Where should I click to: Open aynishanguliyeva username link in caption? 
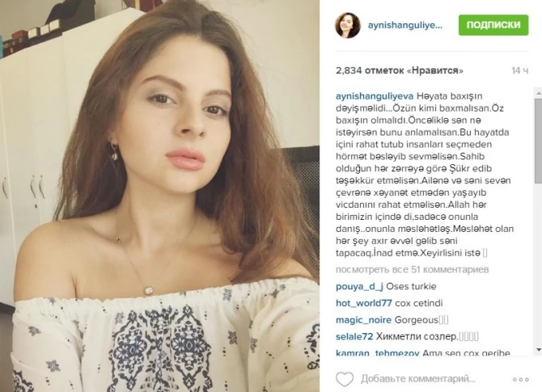[x=375, y=96]
